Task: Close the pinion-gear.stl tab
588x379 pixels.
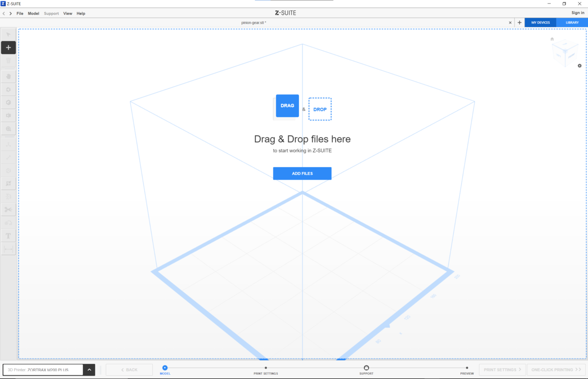Action: (510, 23)
